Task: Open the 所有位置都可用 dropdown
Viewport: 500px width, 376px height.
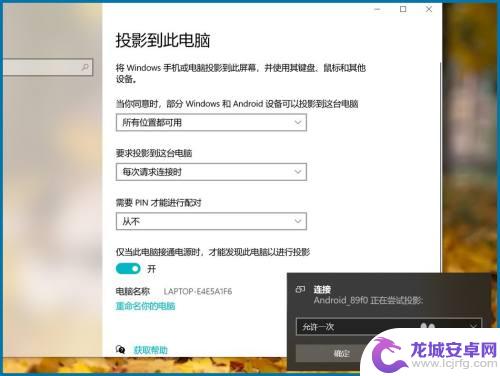Action: pyautogui.click(x=211, y=122)
